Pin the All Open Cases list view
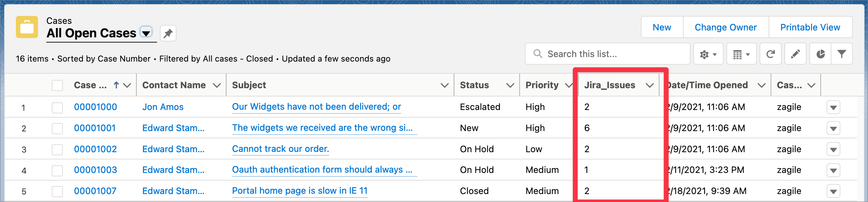 (168, 34)
